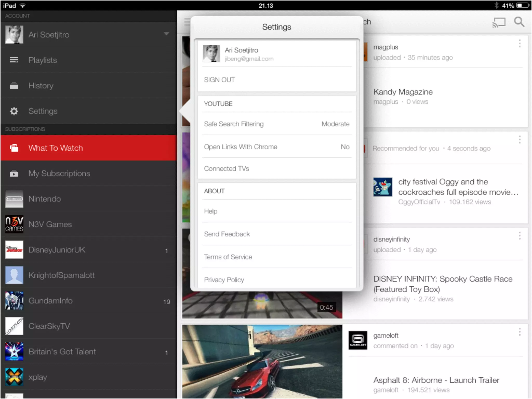The image size is (532, 399).
Task: Open My Subscriptions from sidebar
Action: (x=59, y=173)
